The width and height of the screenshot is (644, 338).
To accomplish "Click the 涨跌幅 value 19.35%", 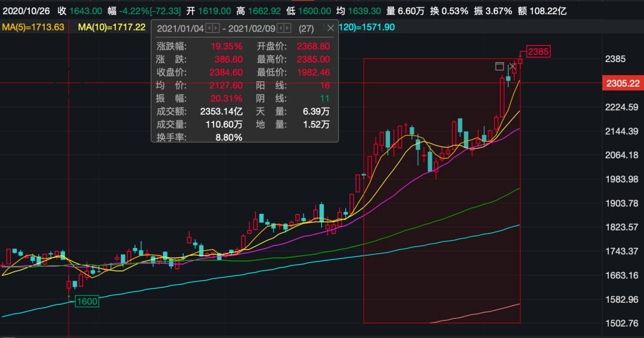I will pyautogui.click(x=227, y=46).
